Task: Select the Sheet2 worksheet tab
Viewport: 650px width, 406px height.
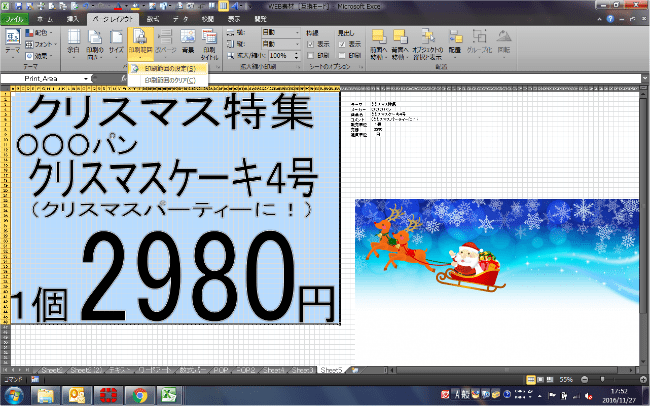Action: (52, 370)
